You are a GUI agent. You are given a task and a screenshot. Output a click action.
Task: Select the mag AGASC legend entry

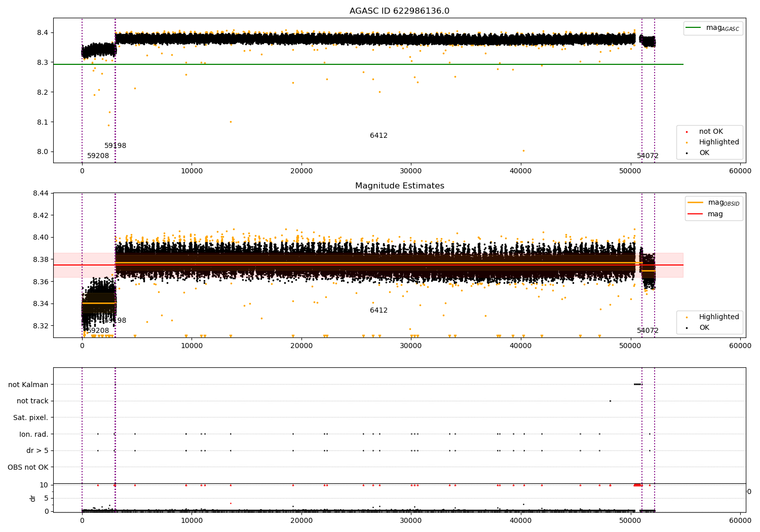[713, 28]
